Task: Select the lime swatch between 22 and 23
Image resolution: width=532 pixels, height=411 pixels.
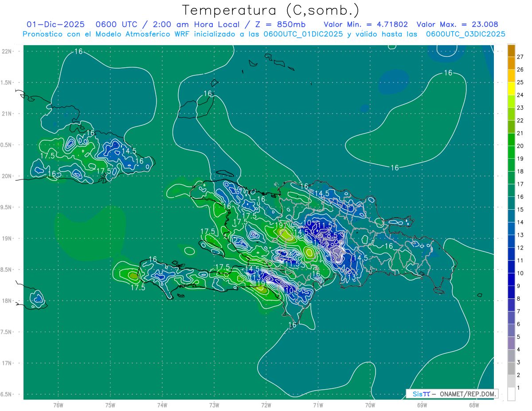Action: (511, 114)
